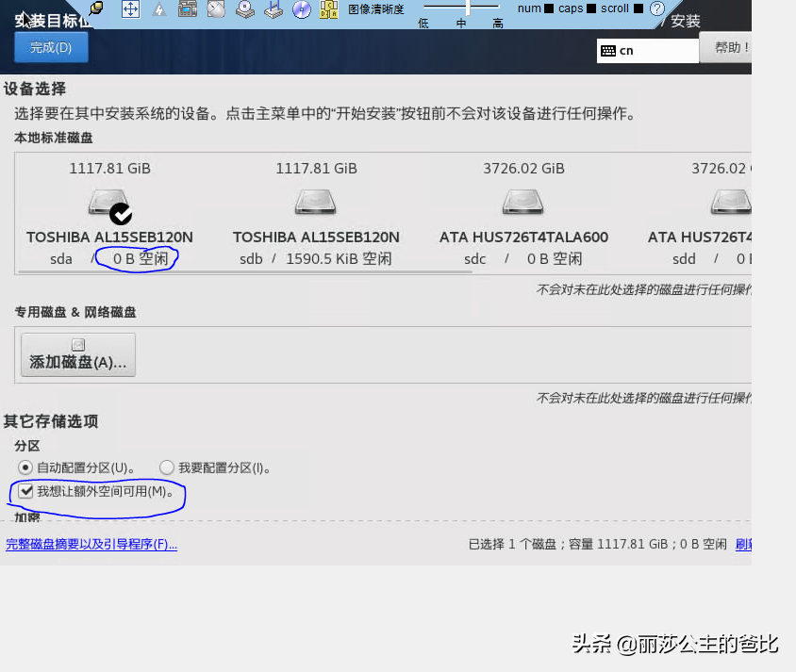Click the 添加磁盘(A) button
Image resolution: width=796 pixels, height=672 pixels.
click(x=77, y=354)
